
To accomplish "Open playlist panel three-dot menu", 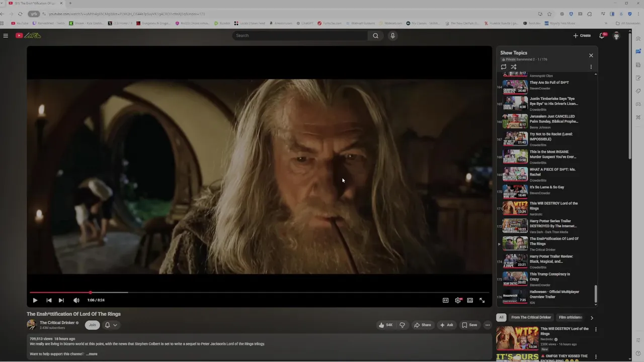I will tap(591, 67).
